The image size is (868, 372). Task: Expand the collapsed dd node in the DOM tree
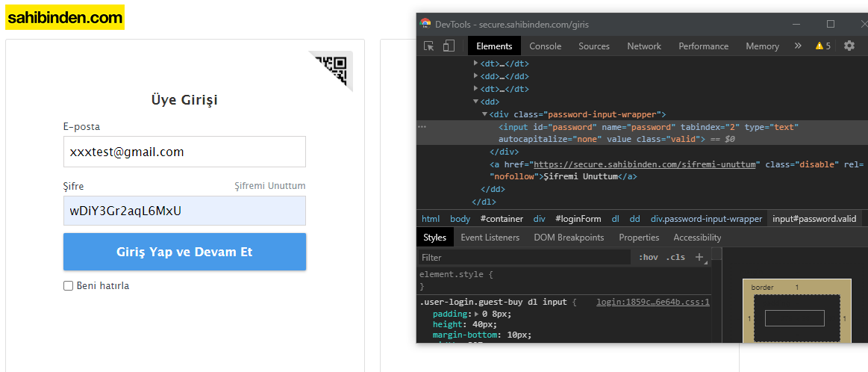tap(476, 76)
